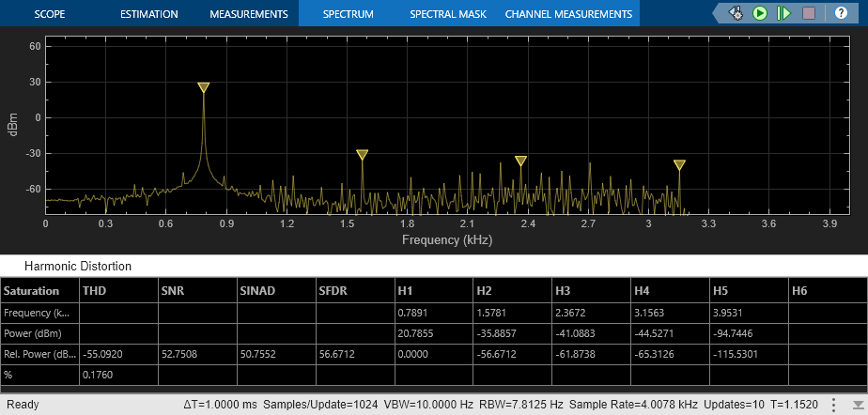Screen dimensions: 868x415
Task: Select the second harmonic marker near 1.58 kHz
Action: click(362, 154)
